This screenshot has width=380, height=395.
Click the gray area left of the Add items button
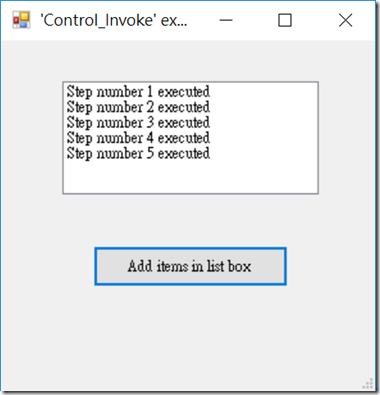coord(48,266)
